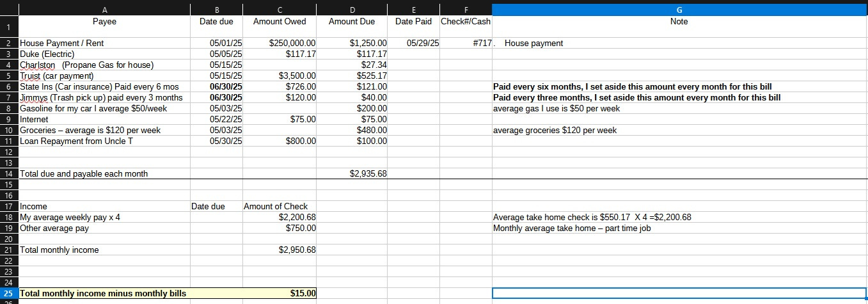The image size is (868, 304).
Task: Select column D header
Action: click(352, 10)
